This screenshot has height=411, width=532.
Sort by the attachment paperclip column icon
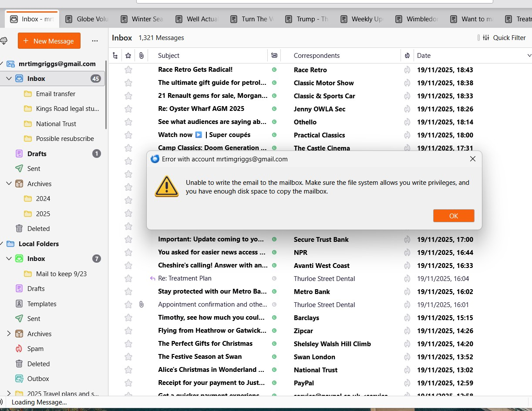pyautogui.click(x=141, y=56)
